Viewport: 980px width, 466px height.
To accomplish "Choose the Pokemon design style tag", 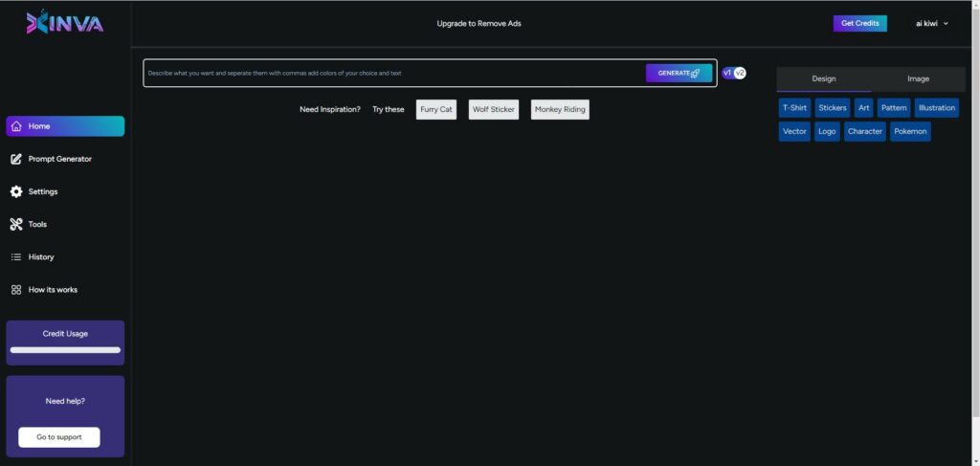I will [x=910, y=131].
